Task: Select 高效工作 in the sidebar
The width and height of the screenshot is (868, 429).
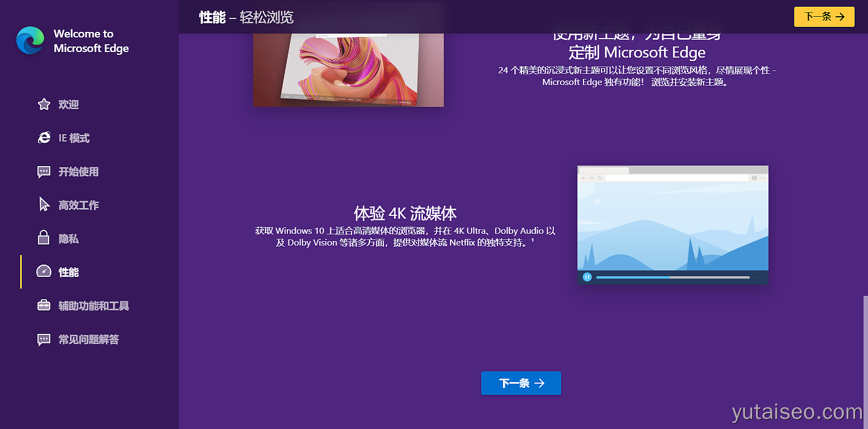Action: (79, 205)
